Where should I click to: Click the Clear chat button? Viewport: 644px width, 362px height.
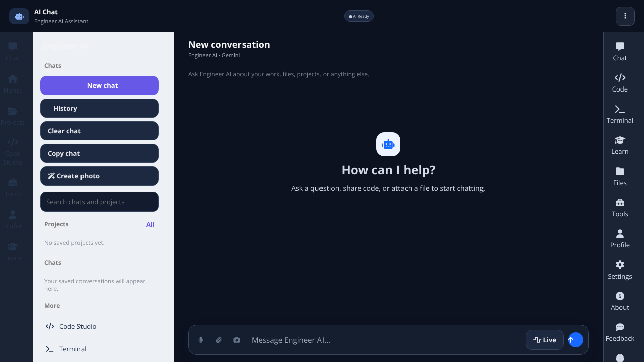point(100,131)
